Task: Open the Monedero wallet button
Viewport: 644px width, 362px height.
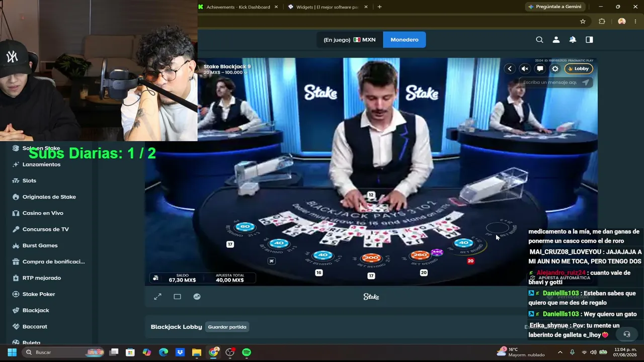Action: pos(405,40)
